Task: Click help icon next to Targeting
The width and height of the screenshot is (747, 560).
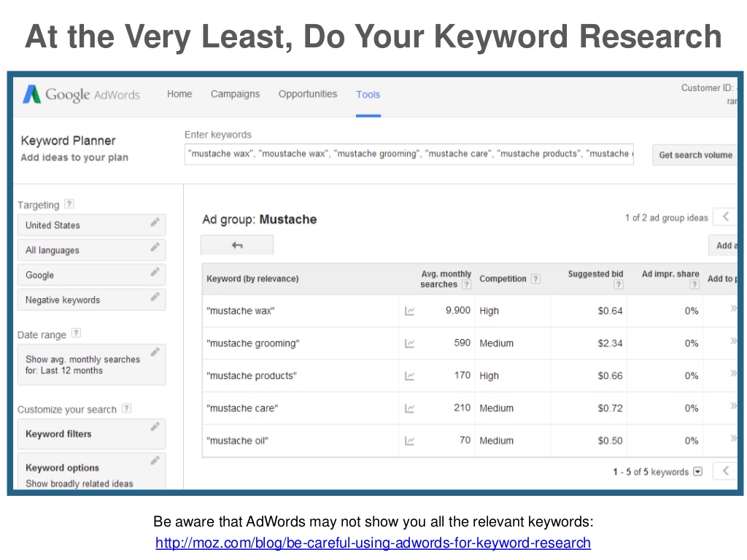Action: click(69, 205)
